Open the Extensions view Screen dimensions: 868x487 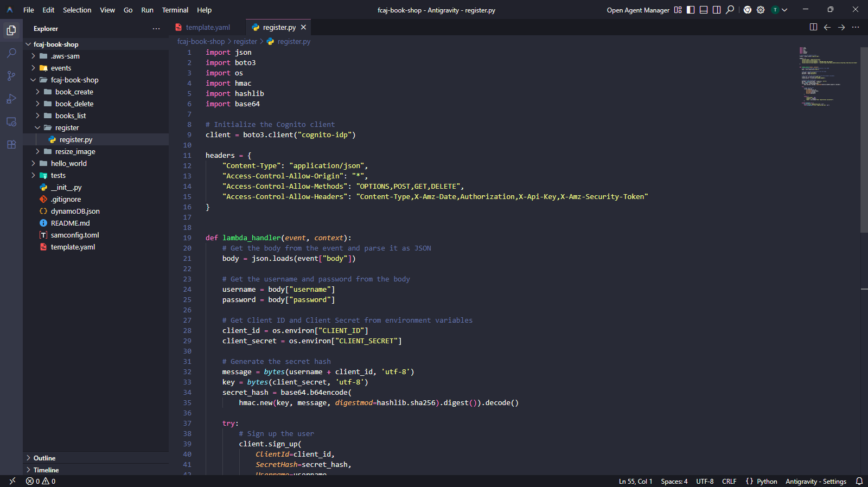pos(11,144)
